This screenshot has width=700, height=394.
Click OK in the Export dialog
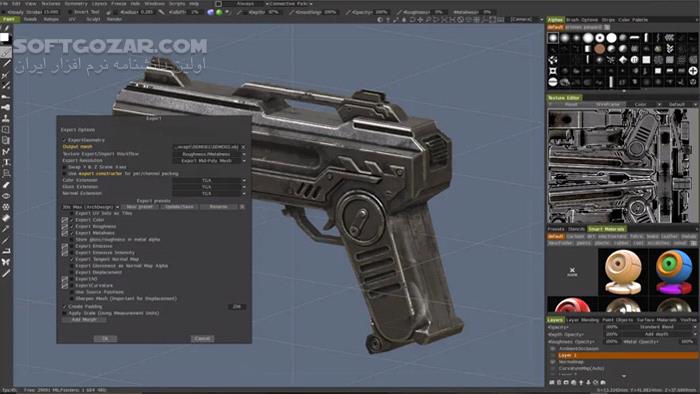105,339
